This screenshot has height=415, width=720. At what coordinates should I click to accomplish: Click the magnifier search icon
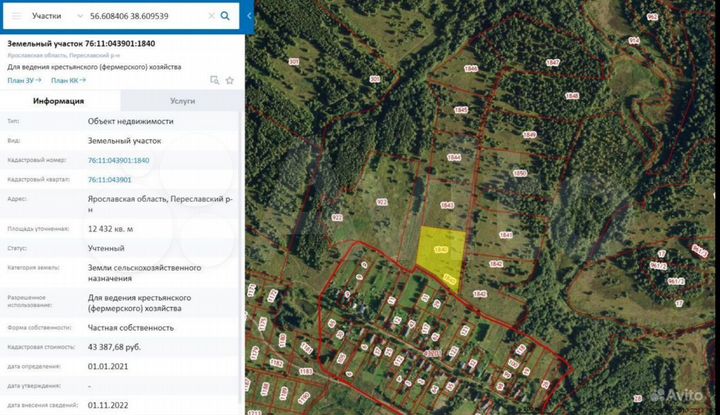click(226, 17)
